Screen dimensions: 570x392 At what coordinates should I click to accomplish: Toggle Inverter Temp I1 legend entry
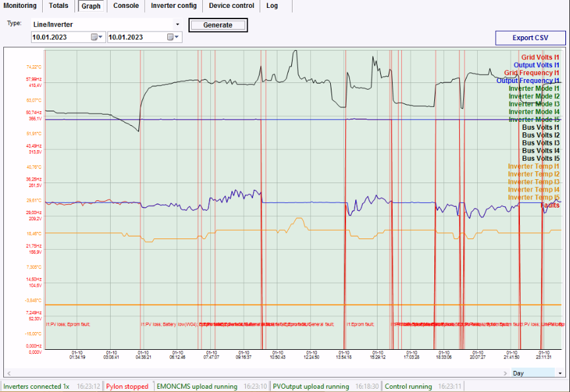[534, 167]
